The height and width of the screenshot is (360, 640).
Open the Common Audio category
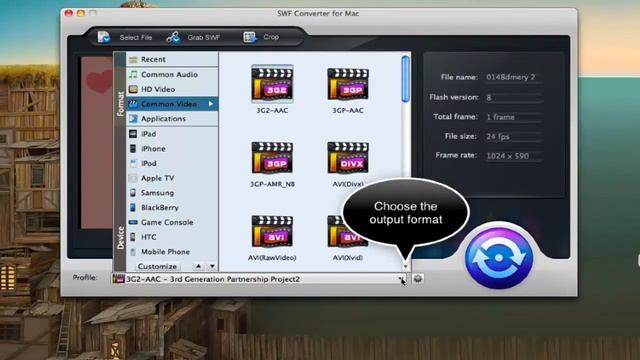[172, 75]
